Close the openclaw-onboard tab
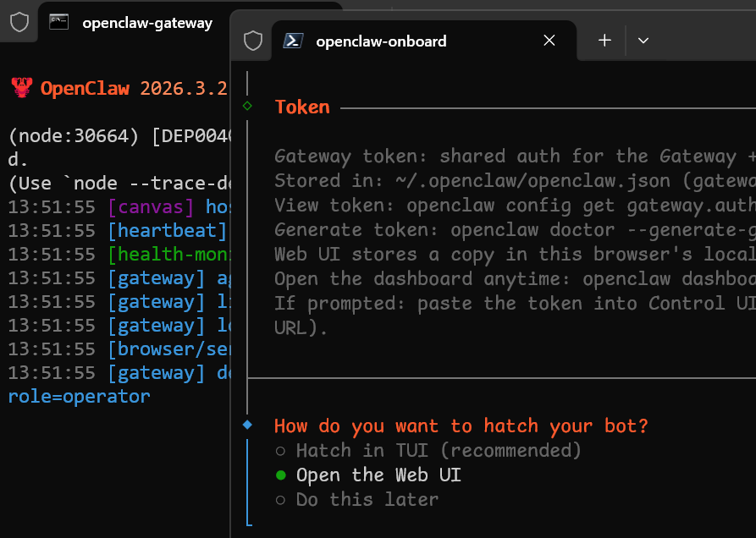Viewport: 756px width, 538px height. pos(549,41)
